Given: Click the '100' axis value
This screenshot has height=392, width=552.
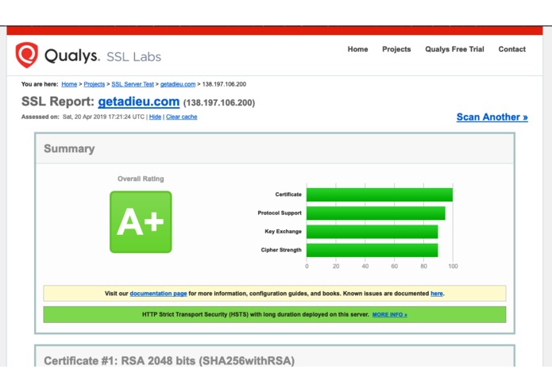Looking at the screenshot, I should pyautogui.click(x=453, y=267).
